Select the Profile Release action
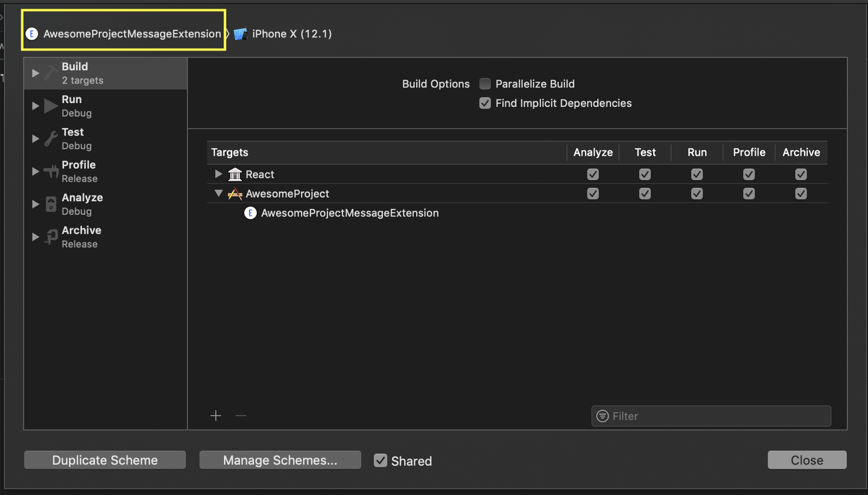 click(106, 172)
